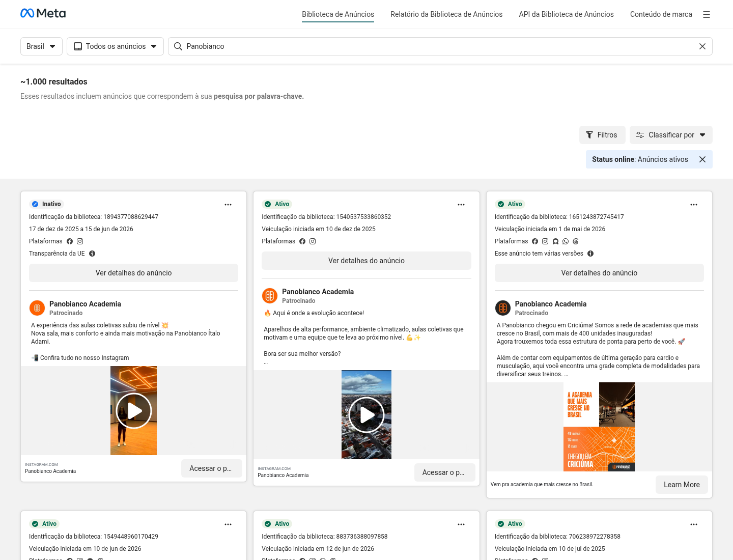
Task: Click the Inativo status badge
Action: click(x=46, y=204)
